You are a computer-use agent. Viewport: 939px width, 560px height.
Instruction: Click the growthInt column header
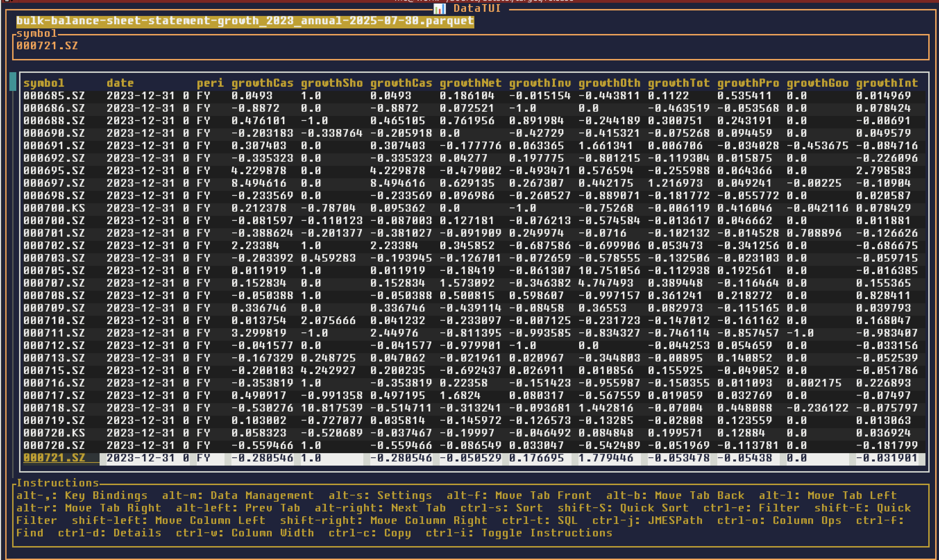click(887, 83)
